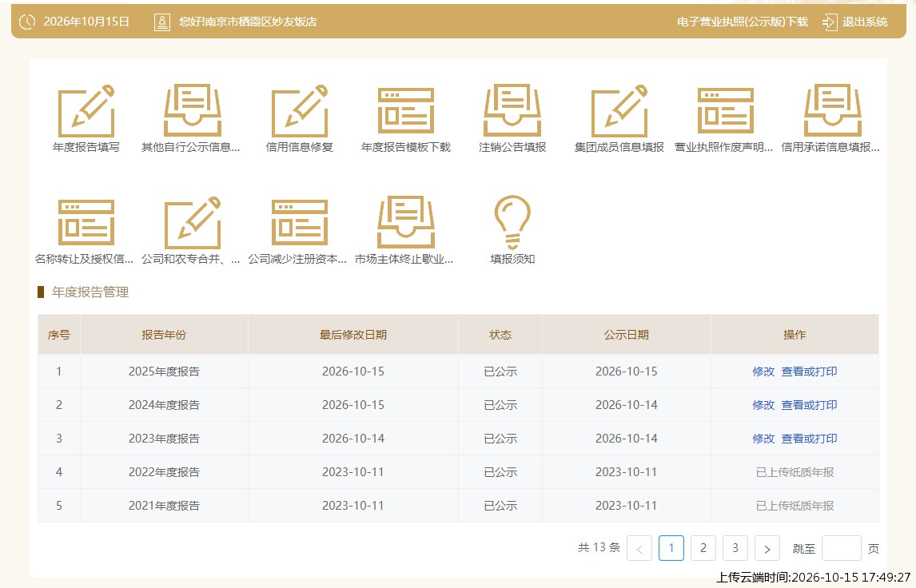The width and height of the screenshot is (916, 588).
Task: Go to page 3 of the table
Action: coord(735,548)
